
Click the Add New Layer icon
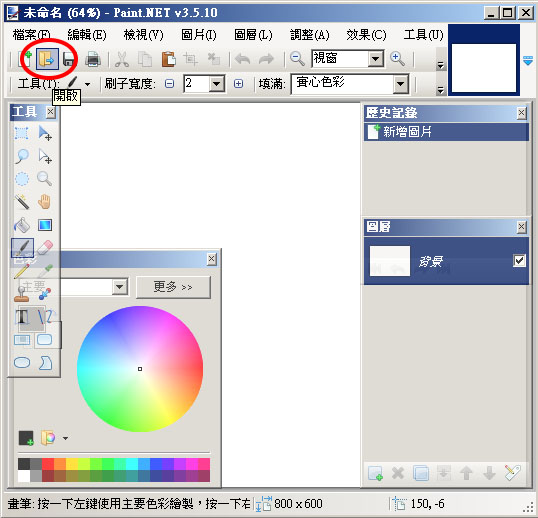coord(375,473)
